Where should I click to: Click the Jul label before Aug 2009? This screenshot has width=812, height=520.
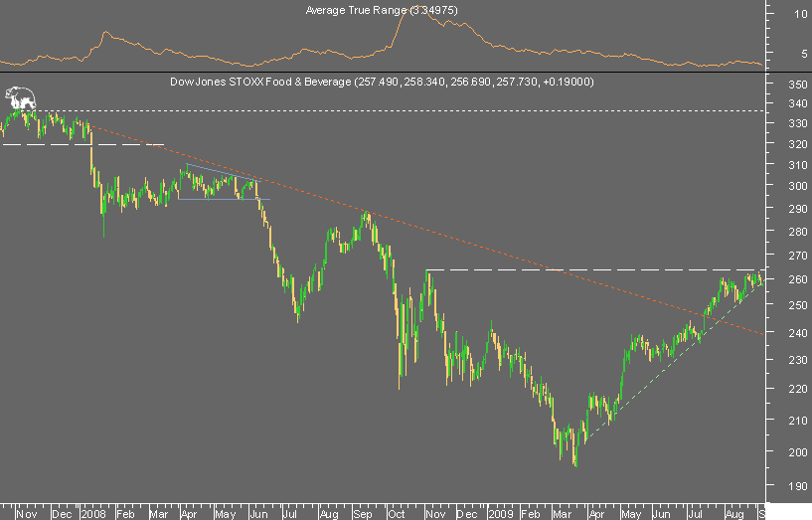[695, 514]
